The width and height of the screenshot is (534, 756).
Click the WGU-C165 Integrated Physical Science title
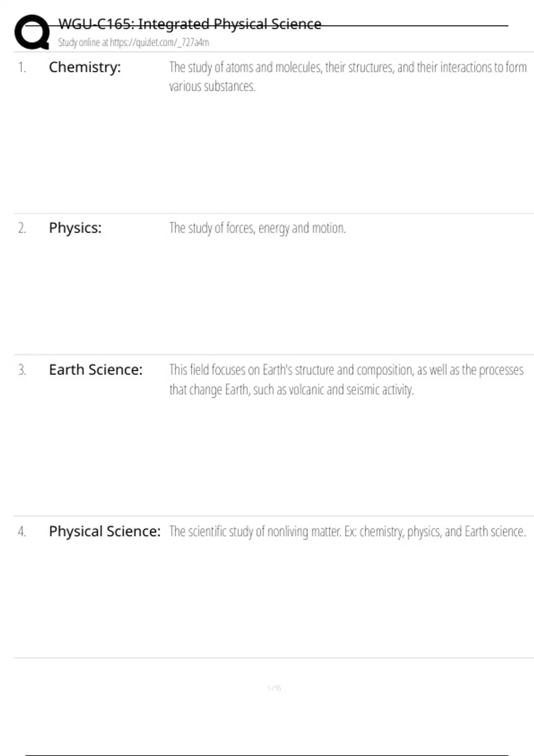click(190, 24)
